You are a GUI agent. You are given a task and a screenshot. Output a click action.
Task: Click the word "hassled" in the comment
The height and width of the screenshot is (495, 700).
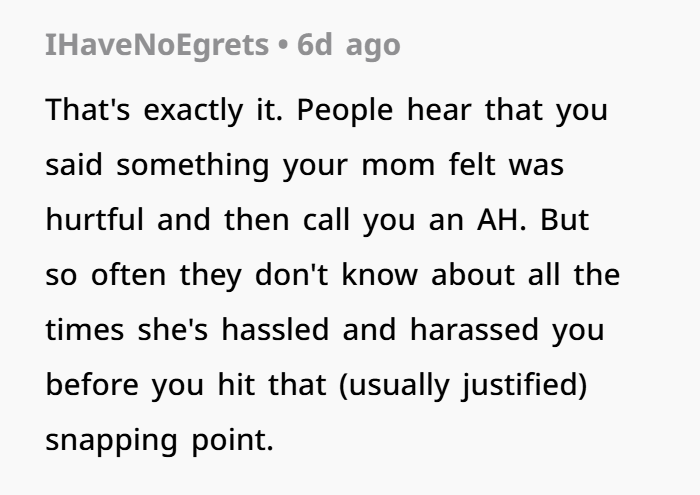tap(275, 329)
